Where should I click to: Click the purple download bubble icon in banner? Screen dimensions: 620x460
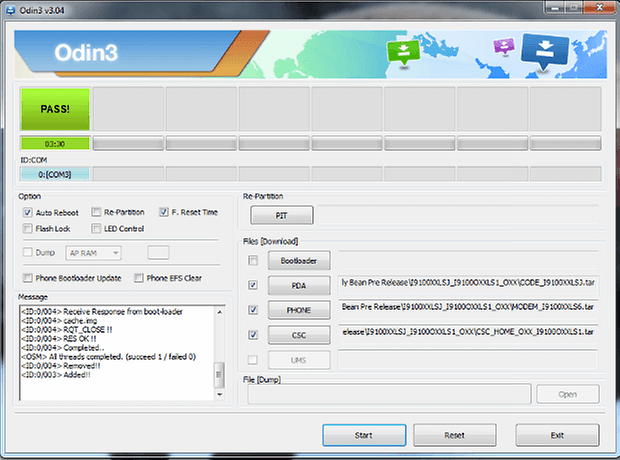click(x=504, y=46)
